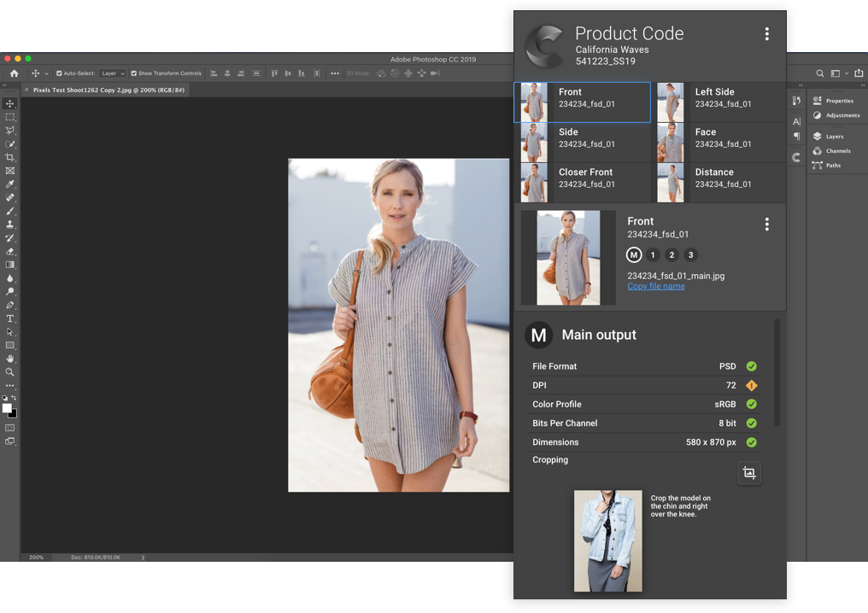Open Product Code three-dot menu

pyautogui.click(x=766, y=34)
